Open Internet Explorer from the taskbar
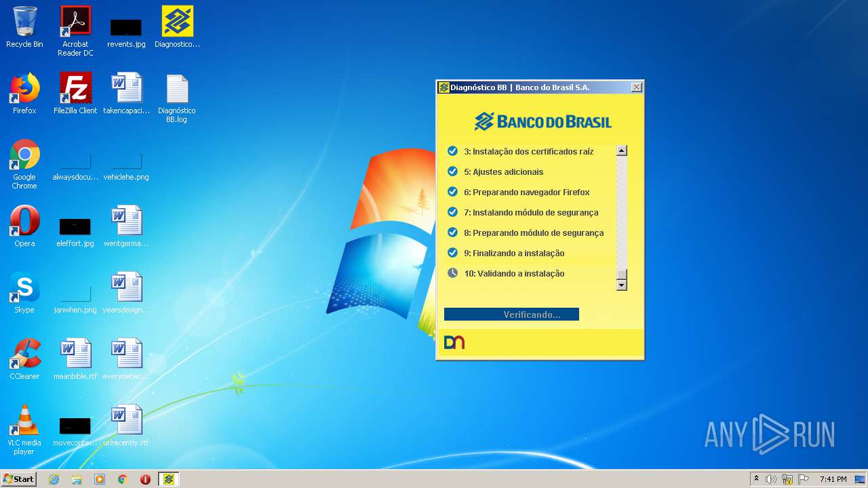The height and width of the screenshot is (488, 868). click(x=54, y=479)
